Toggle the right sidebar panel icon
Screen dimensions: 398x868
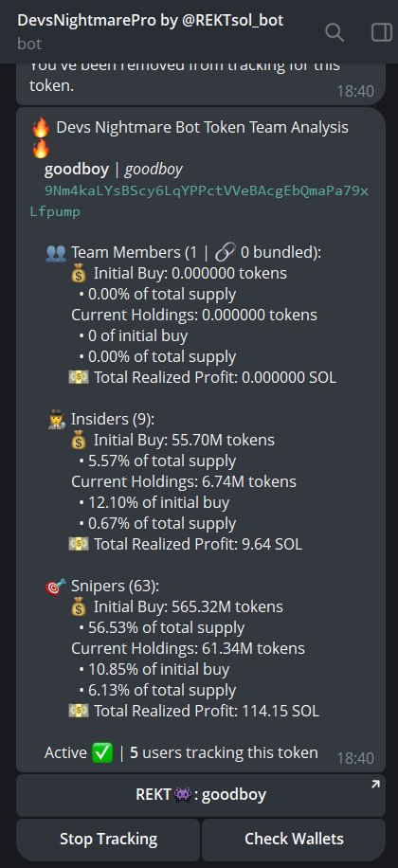tap(381, 32)
